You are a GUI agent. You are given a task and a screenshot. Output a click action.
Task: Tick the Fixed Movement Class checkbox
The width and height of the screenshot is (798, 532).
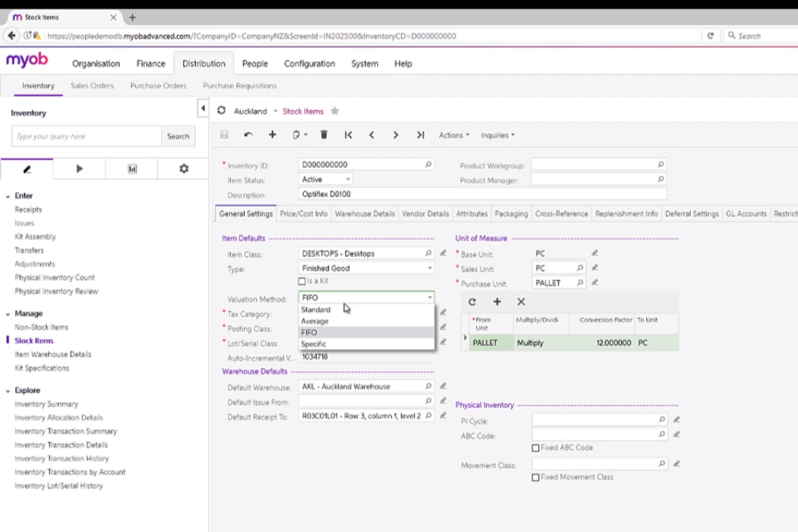click(x=535, y=477)
